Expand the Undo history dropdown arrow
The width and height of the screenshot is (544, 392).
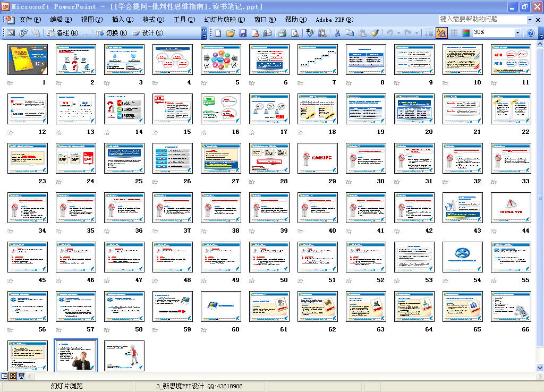coord(398,32)
